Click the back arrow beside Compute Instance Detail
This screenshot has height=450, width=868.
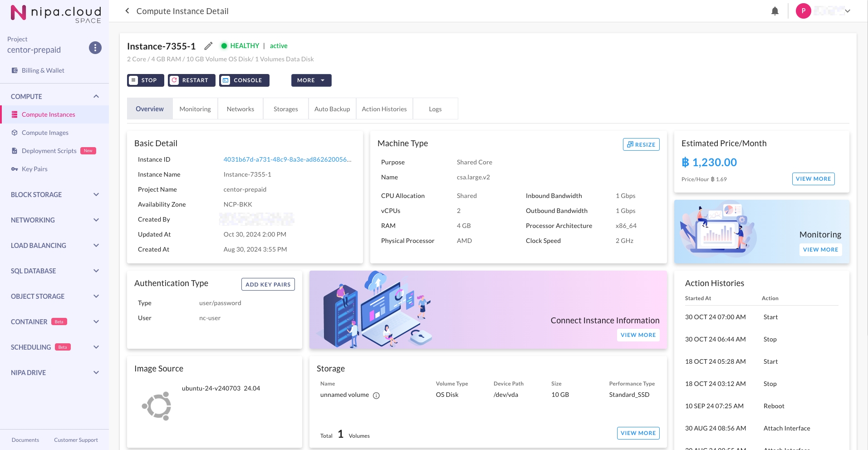tap(127, 11)
